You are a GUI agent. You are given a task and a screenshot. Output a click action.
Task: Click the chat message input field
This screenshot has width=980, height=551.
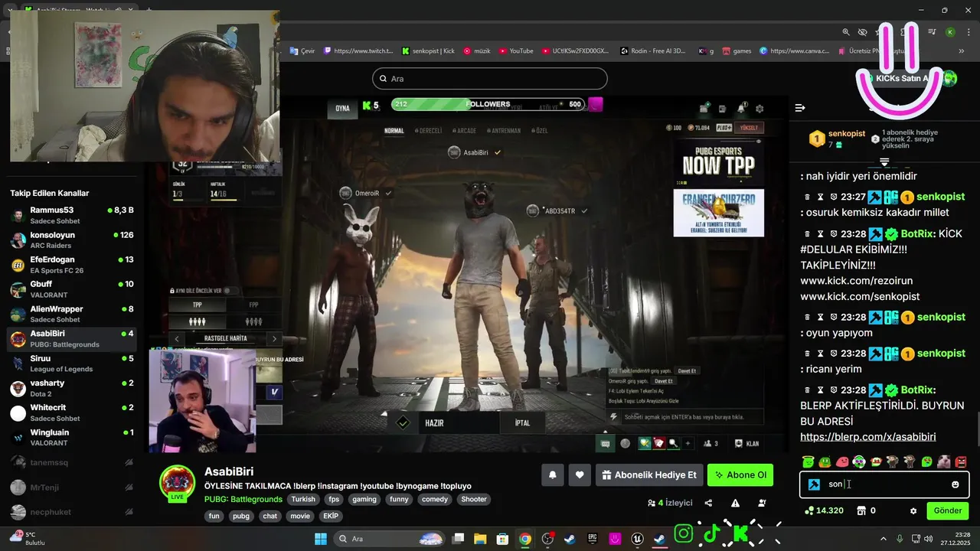click(884, 484)
